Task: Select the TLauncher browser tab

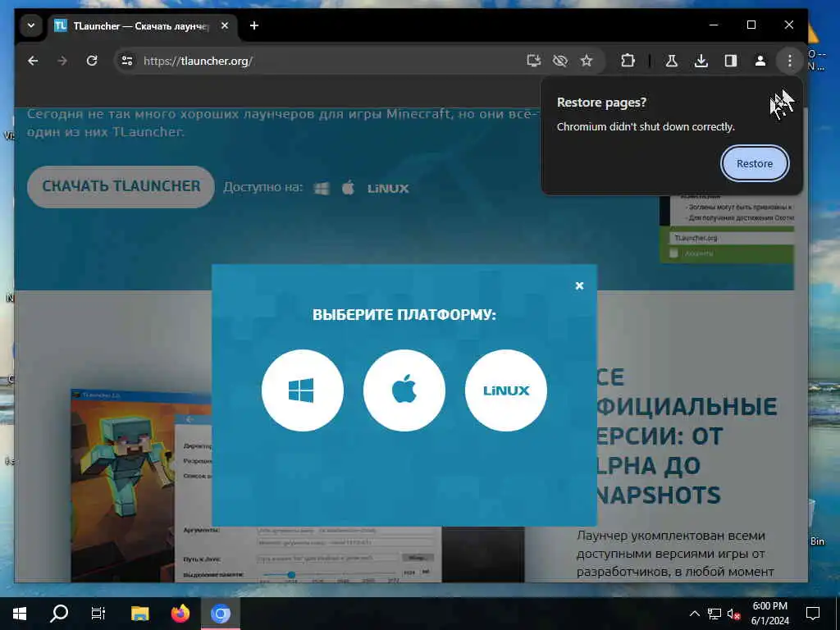Action: point(142,25)
